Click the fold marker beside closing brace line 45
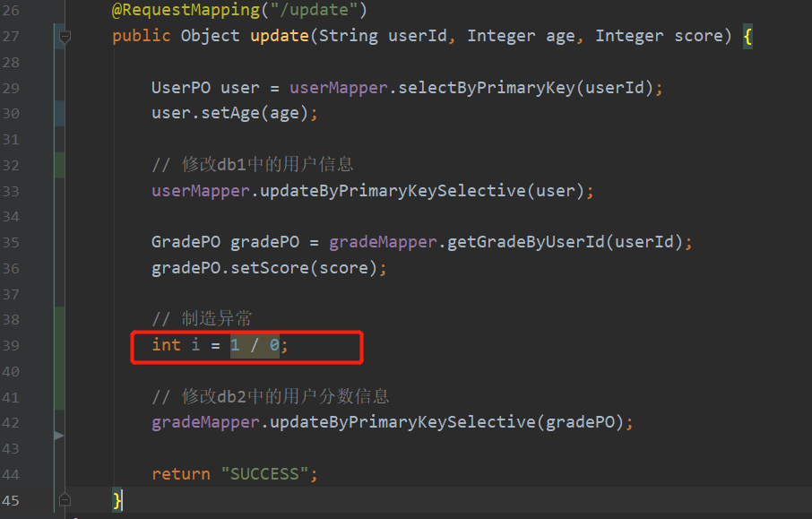The height and width of the screenshot is (519, 812). pos(64,500)
